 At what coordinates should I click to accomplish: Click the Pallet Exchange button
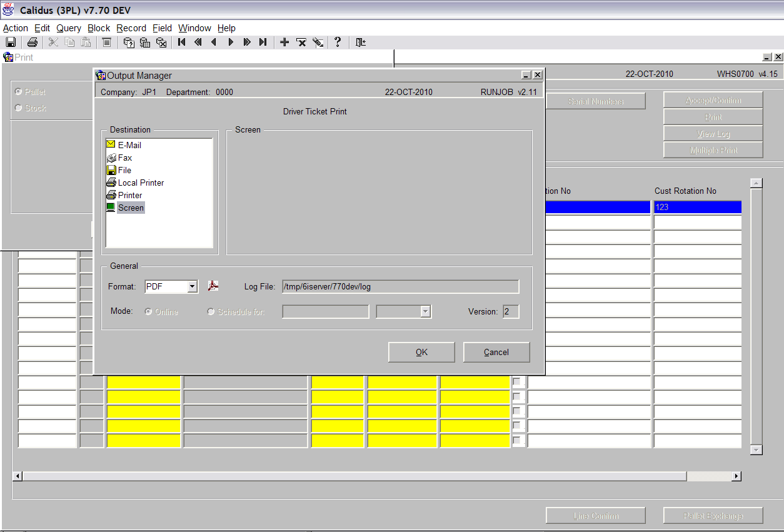click(713, 516)
